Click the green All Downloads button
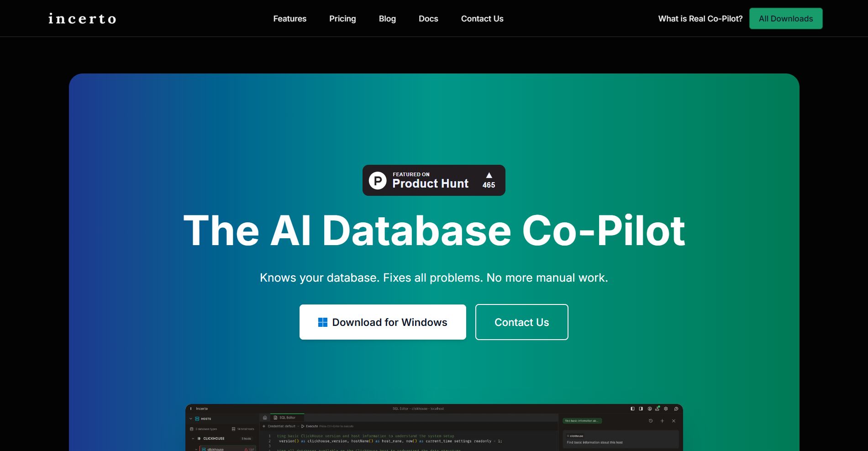The image size is (868, 451). click(x=786, y=18)
